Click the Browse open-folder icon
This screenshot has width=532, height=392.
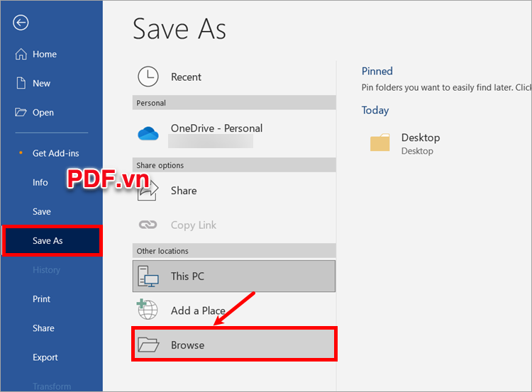coord(148,345)
